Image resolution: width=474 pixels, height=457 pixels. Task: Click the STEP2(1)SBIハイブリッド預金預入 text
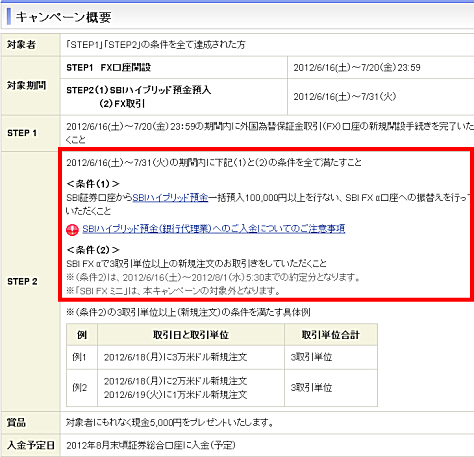point(139,90)
